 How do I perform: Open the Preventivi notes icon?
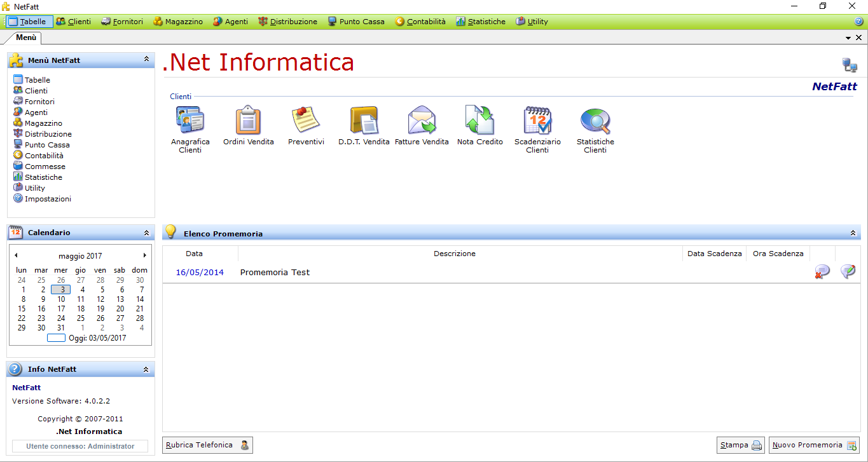pos(305,120)
